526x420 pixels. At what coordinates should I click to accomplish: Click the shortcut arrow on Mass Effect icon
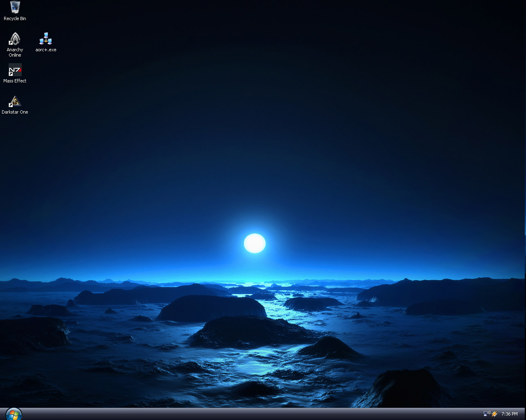[x=11, y=74]
